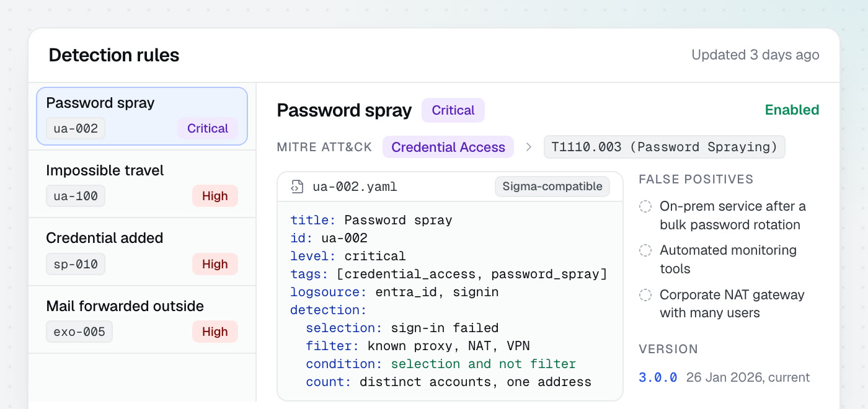Click the ua-002.yaml file code icon
Screen dimensions: 868x409
click(x=297, y=187)
